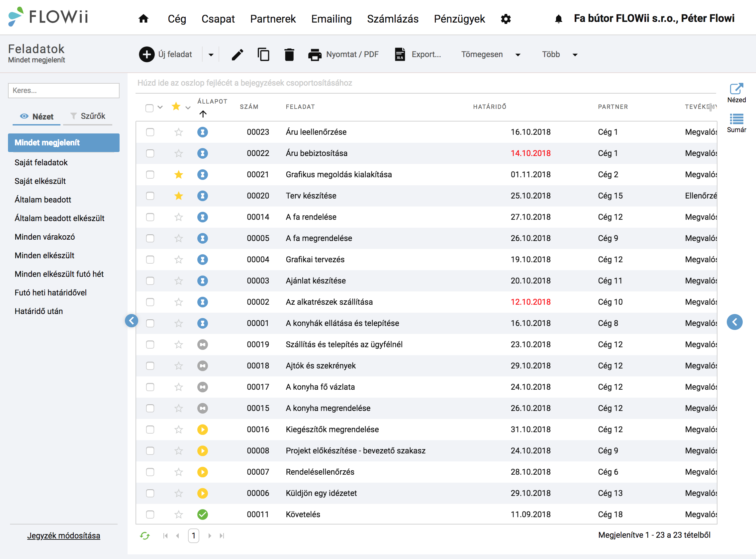Click page number 1 box
Screen dimensions: 756x559
(x=194, y=536)
